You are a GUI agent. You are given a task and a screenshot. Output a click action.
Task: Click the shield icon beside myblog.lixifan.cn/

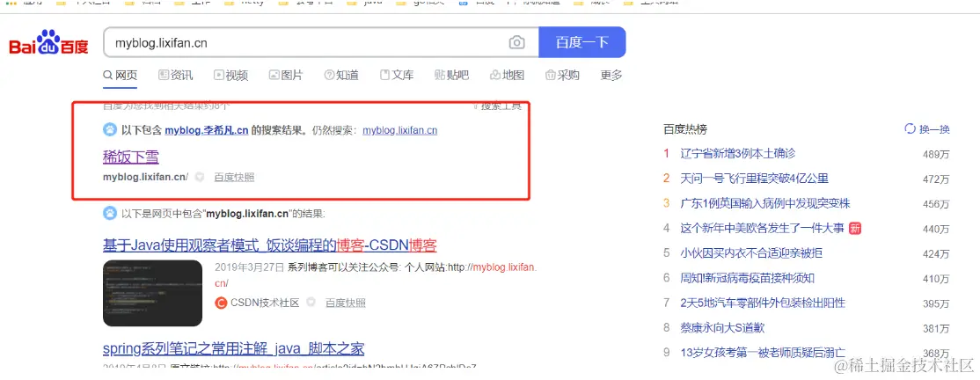(x=200, y=178)
